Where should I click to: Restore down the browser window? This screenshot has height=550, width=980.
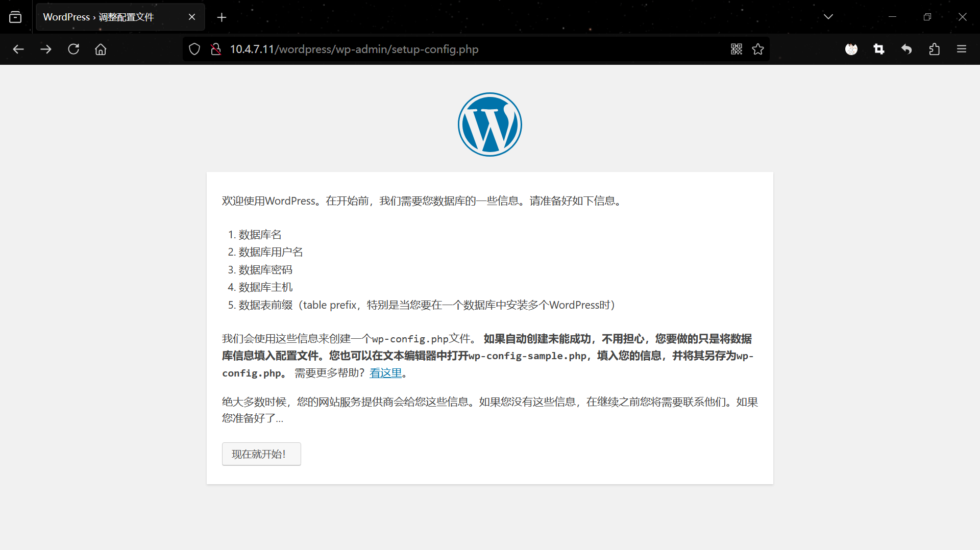[x=927, y=17]
